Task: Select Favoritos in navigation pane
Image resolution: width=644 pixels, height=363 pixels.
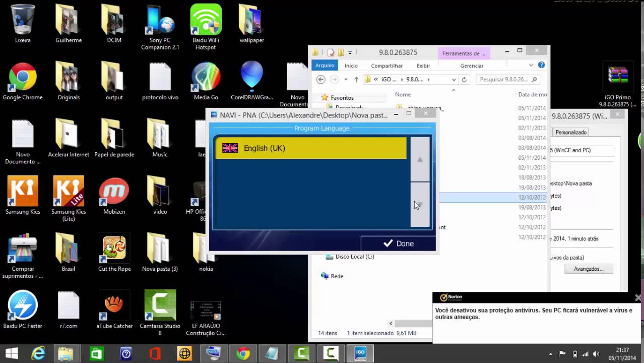Action: [x=342, y=98]
